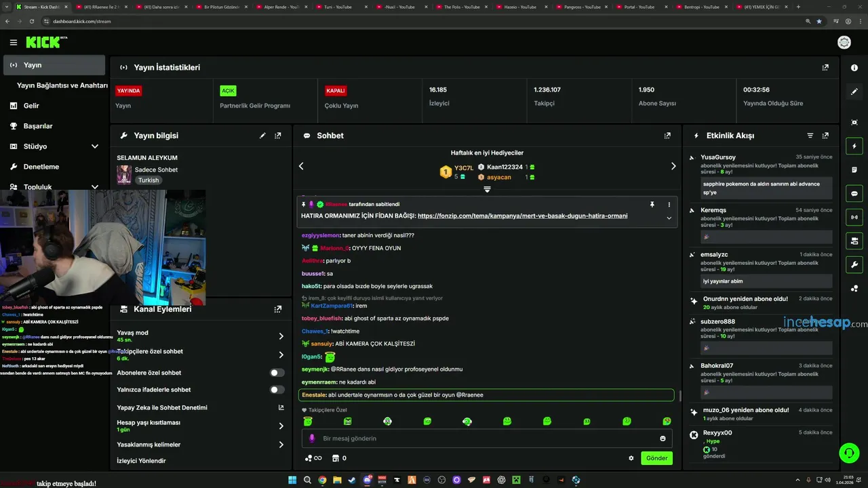Screen dimensions: 868x488
Task: Collapse the weekly gifters banner handle
Action: 487,190
